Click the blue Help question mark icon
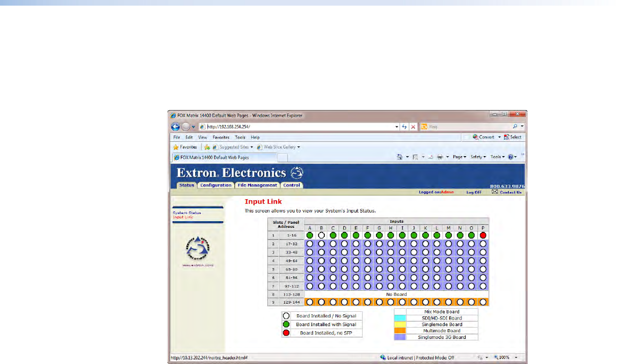627x364 pixels. 511,157
